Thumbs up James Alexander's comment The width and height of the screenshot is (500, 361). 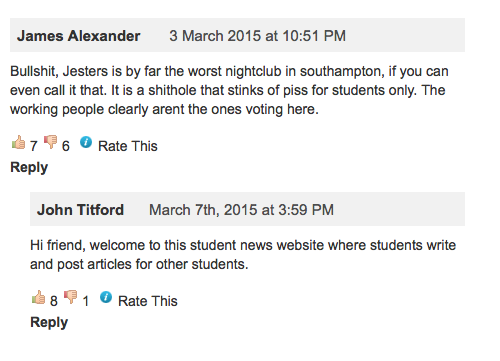coord(18,142)
